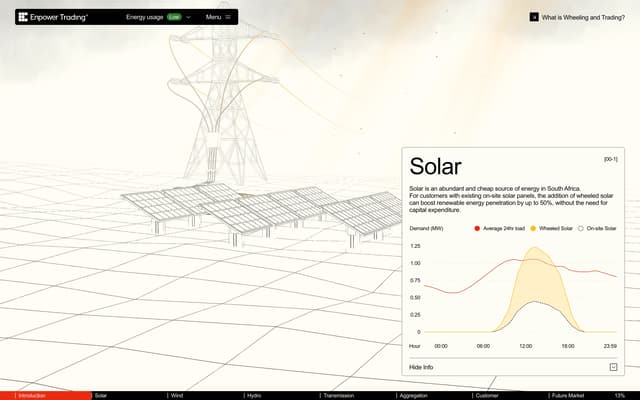Viewport: 640px width, 400px height.
Task: Jump to the Transmission section tab
Action: click(x=338, y=396)
